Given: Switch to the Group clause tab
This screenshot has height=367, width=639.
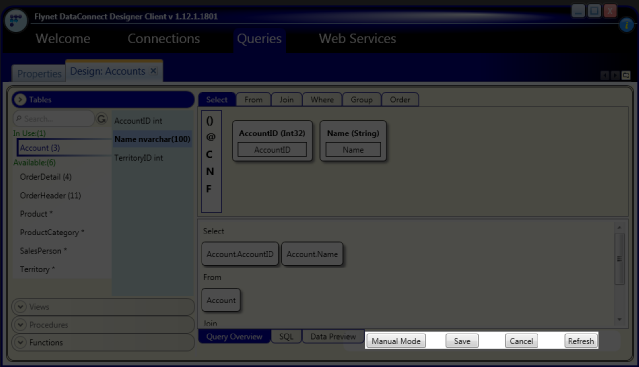Looking at the screenshot, I should (361, 100).
